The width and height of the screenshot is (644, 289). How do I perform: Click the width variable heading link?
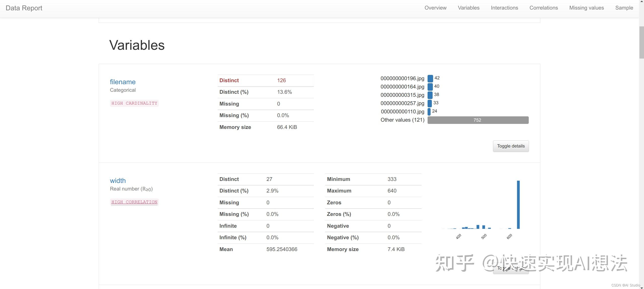click(x=118, y=181)
